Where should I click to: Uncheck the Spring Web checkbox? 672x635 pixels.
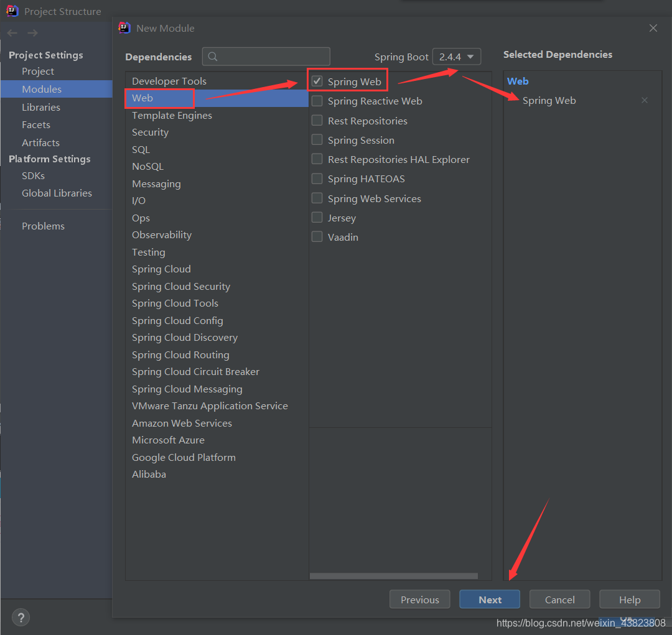click(x=317, y=81)
